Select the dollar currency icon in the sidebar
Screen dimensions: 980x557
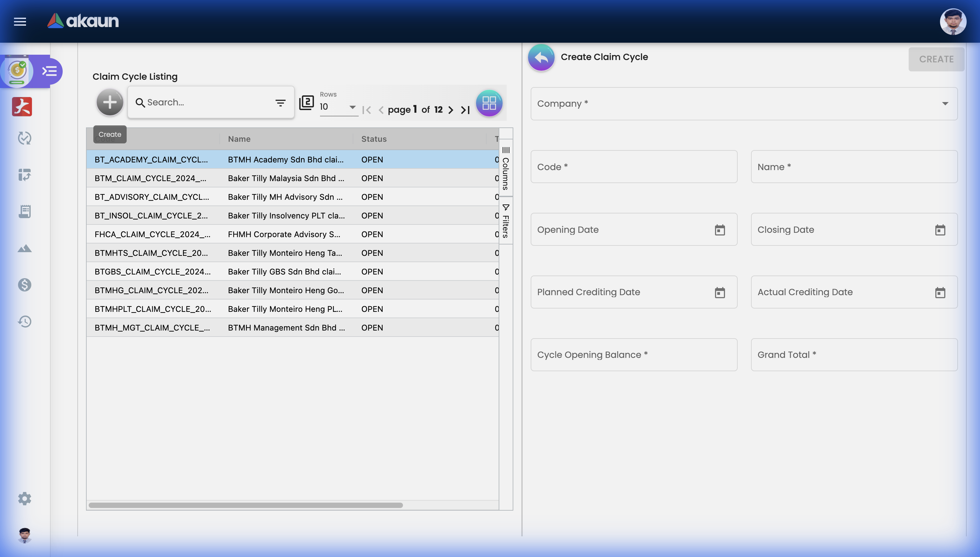24,285
